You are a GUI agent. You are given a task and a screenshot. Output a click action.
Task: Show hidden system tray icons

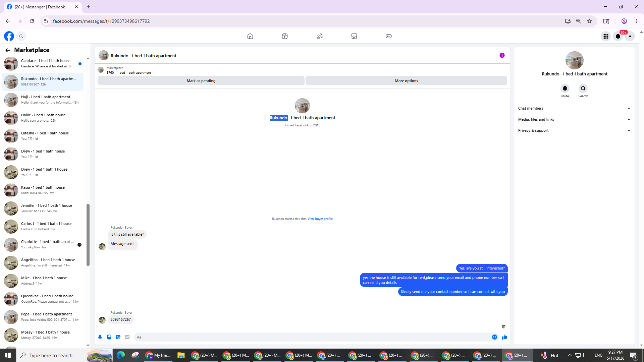(570, 355)
